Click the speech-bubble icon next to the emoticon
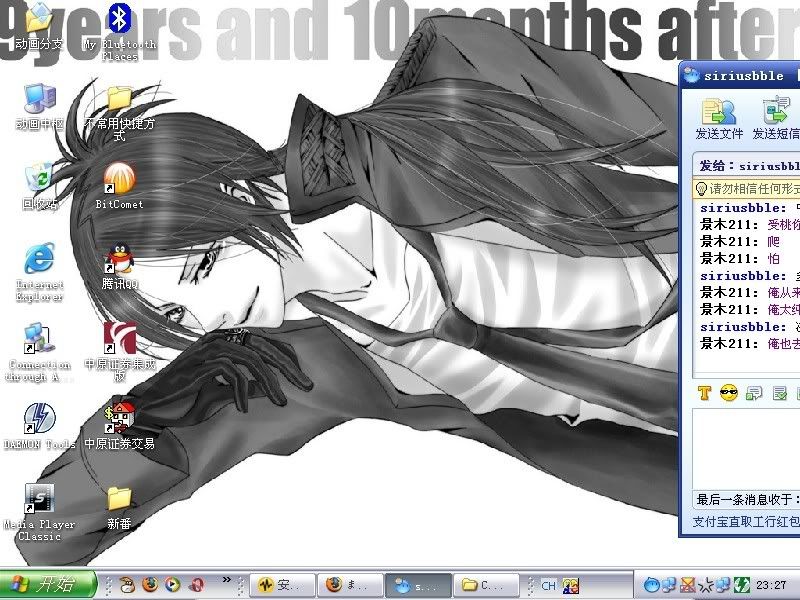800x600 pixels. point(754,393)
